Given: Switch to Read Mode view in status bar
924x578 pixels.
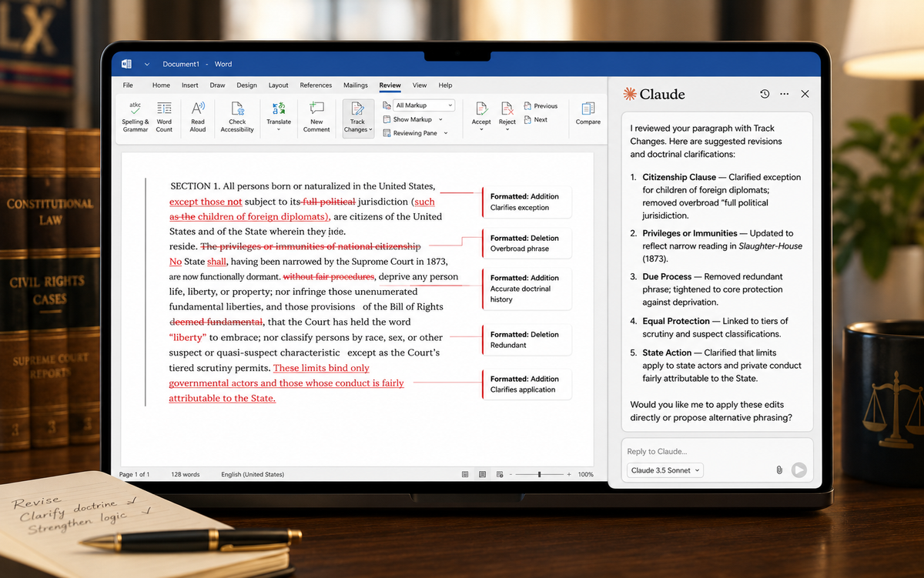Looking at the screenshot, I should tap(465, 474).
